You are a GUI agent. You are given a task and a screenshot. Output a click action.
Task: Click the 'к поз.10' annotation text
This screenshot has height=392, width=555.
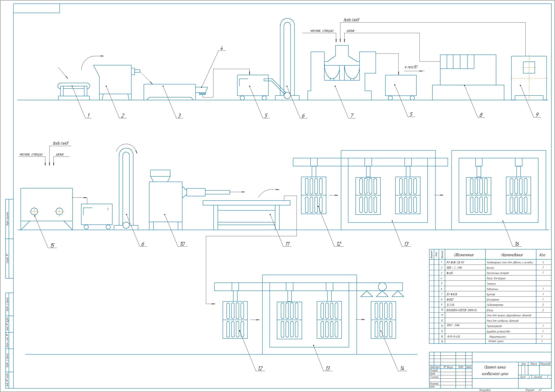(411, 67)
